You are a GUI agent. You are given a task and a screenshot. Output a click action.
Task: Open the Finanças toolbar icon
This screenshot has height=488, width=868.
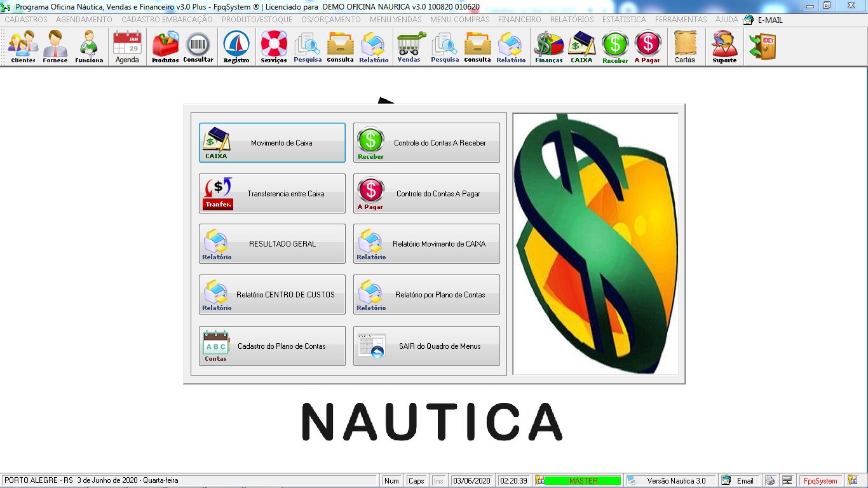coord(549,47)
